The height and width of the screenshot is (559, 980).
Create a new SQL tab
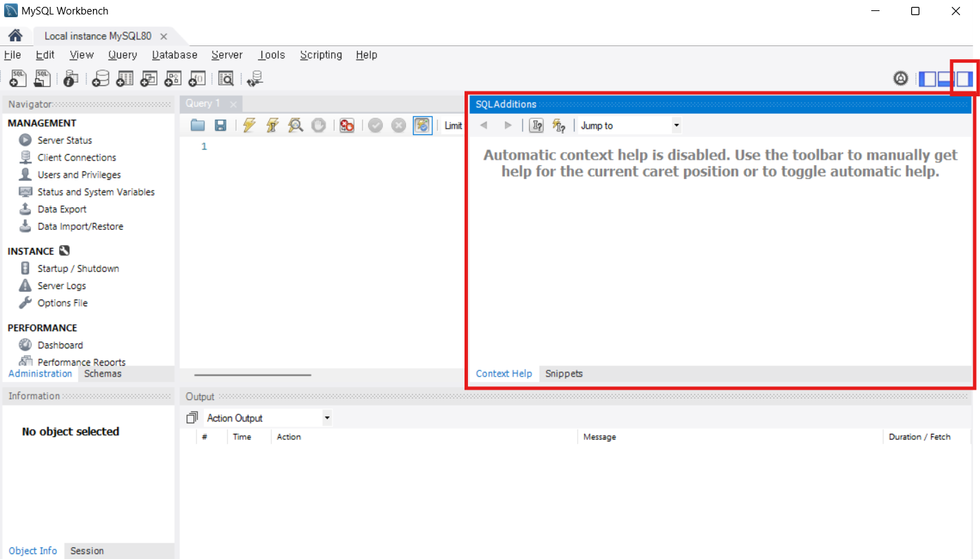18,78
